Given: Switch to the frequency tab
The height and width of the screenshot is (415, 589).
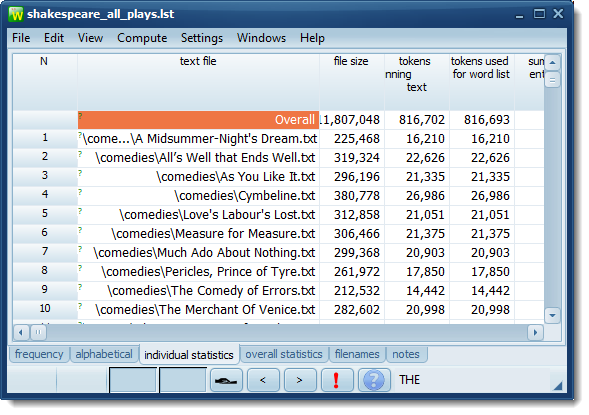Looking at the screenshot, I should [39, 354].
